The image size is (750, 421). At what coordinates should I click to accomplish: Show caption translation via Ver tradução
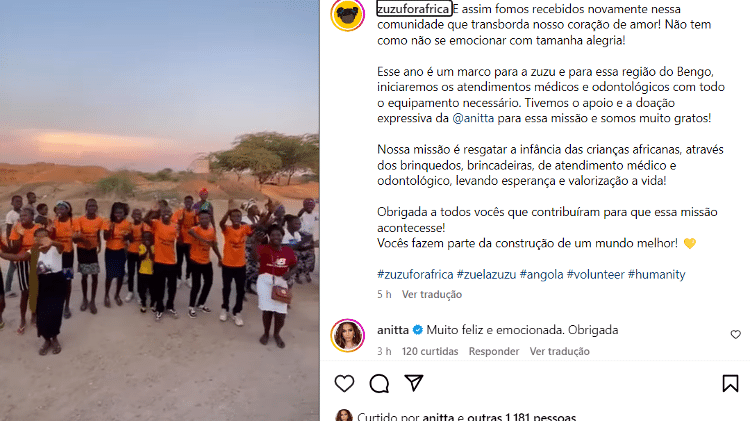tap(432, 294)
